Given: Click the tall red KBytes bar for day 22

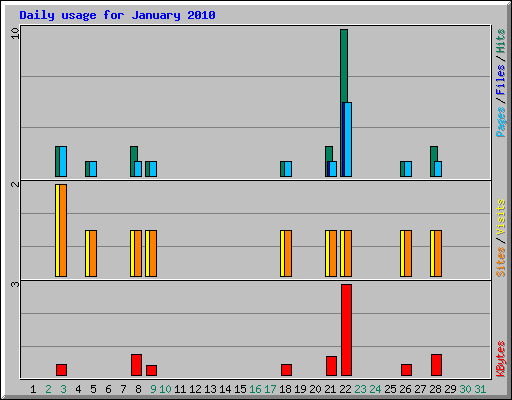Looking at the screenshot, I should (346, 330).
